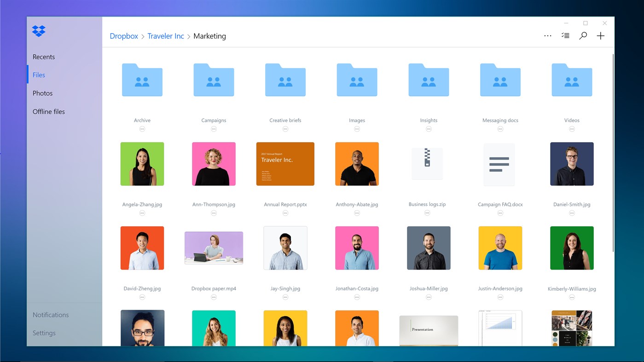This screenshot has width=644, height=362.
Task: Open the search icon in the toolbar
Action: point(583,35)
